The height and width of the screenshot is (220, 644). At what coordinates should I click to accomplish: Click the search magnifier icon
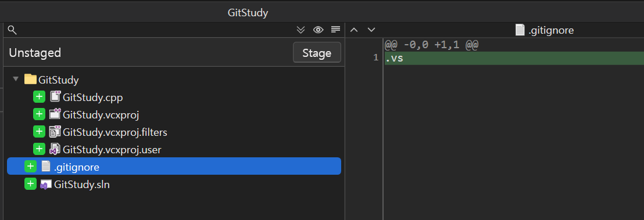(12, 30)
